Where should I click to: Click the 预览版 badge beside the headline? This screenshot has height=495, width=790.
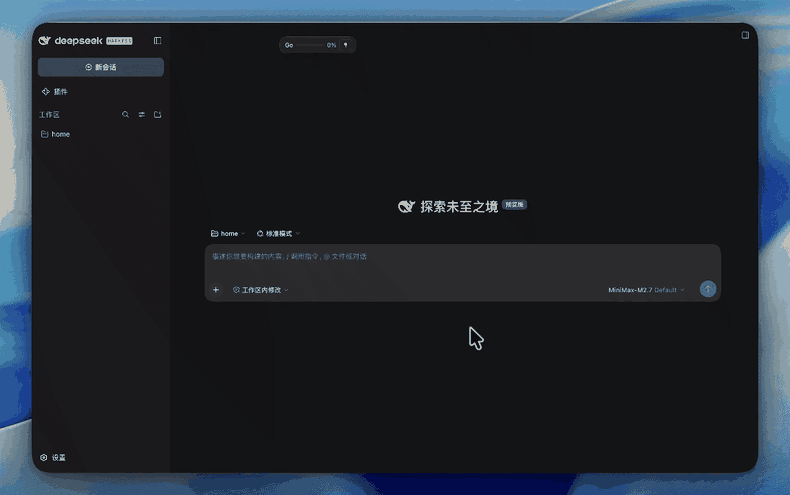coord(514,205)
